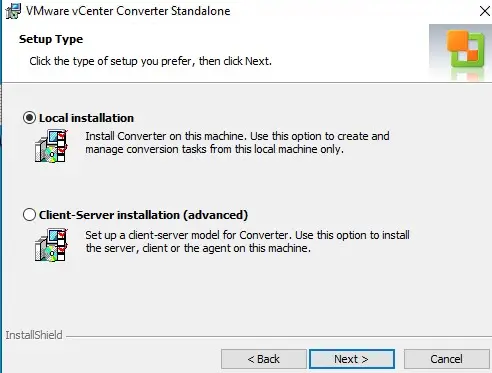This screenshot has height=373, width=492.
Task: Return to the previous step with Back
Action: point(264,359)
